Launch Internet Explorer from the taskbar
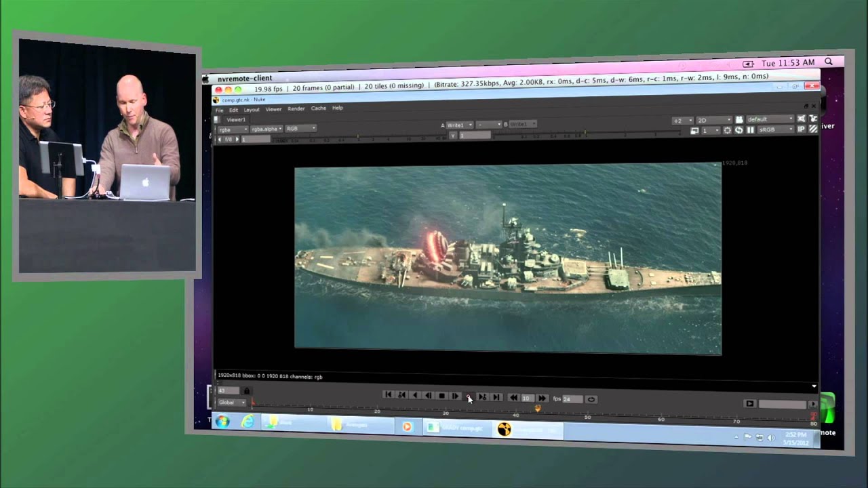The width and height of the screenshot is (868, 488). tap(248, 422)
